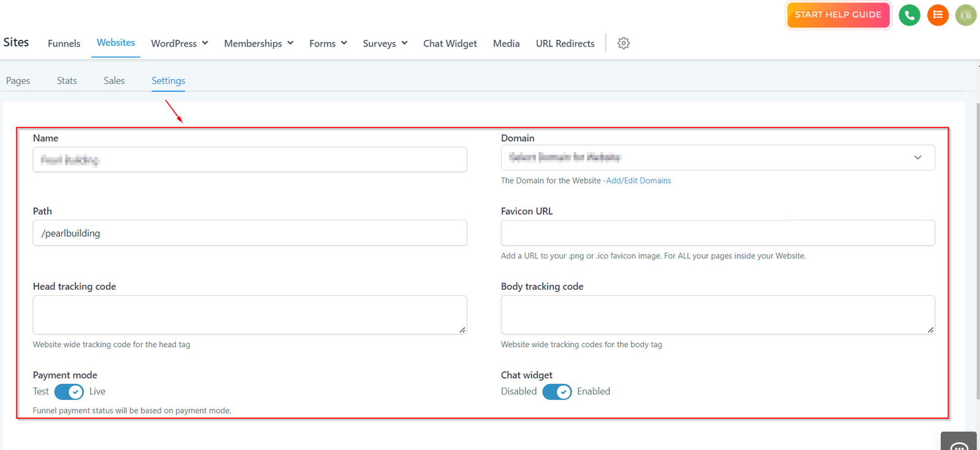Open the Pages sub-tab
The width and height of the screenshot is (980, 450).
(18, 81)
